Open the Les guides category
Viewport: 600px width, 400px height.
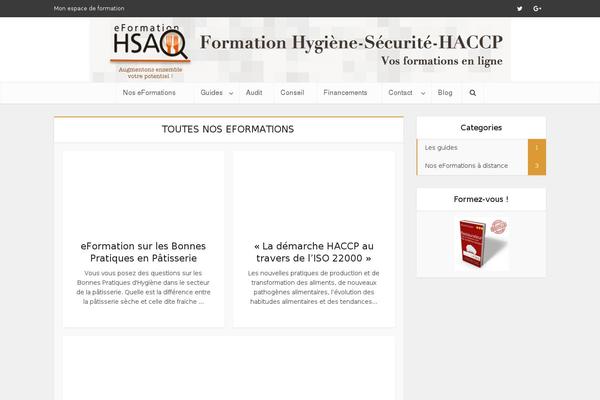(441, 147)
